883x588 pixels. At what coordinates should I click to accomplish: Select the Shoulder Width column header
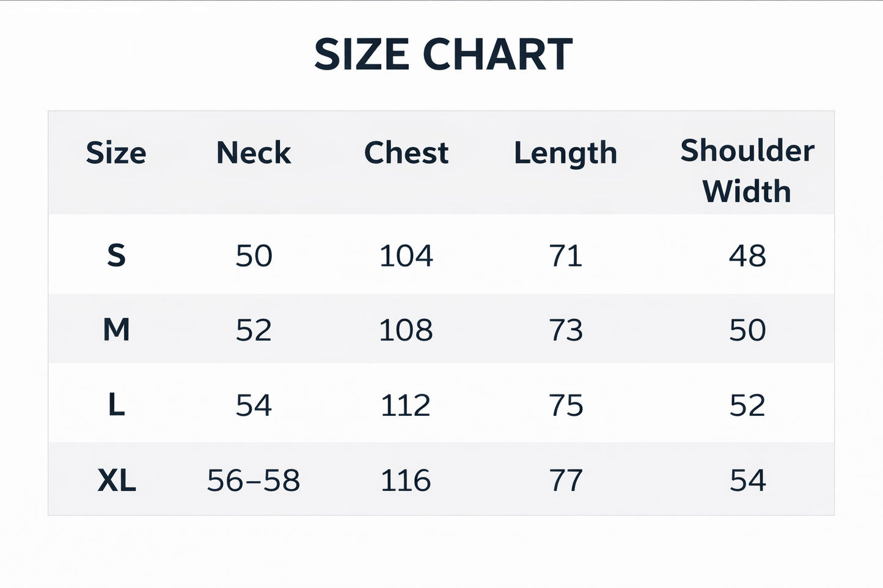click(x=747, y=171)
